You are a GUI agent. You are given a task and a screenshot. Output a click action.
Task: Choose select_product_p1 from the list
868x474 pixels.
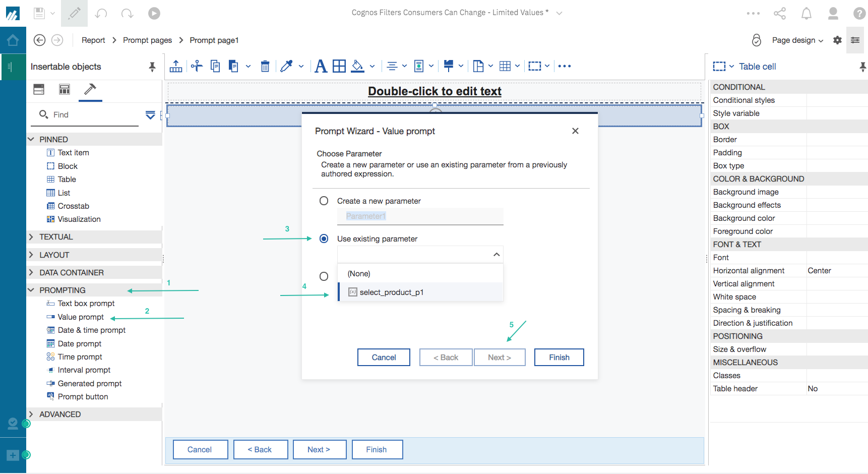(420, 292)
